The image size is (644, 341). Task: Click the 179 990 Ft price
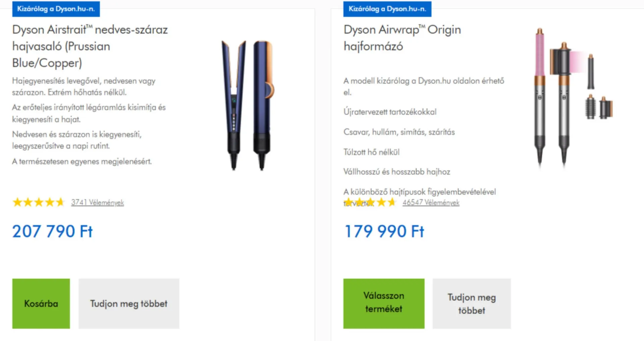click(384, 231)
